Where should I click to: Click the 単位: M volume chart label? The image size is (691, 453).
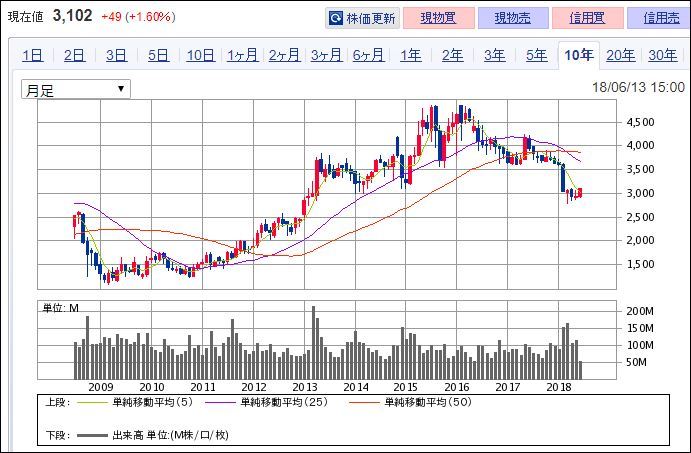[x=60, y=308]
